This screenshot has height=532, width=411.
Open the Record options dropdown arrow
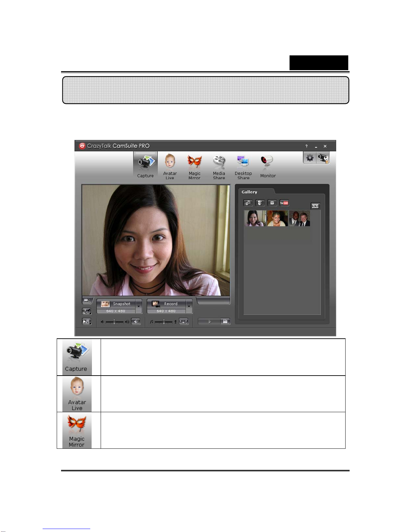coord(189,306)
